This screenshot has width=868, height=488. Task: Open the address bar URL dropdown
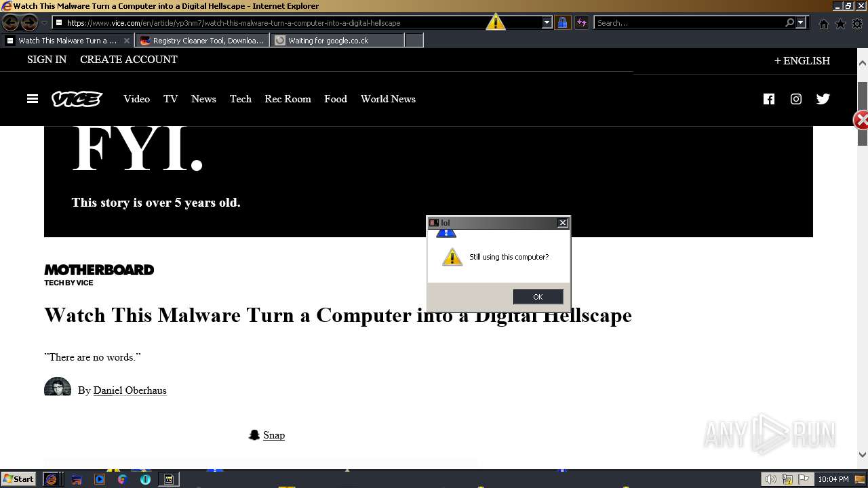pyautogui.click(x=547, y=22)
